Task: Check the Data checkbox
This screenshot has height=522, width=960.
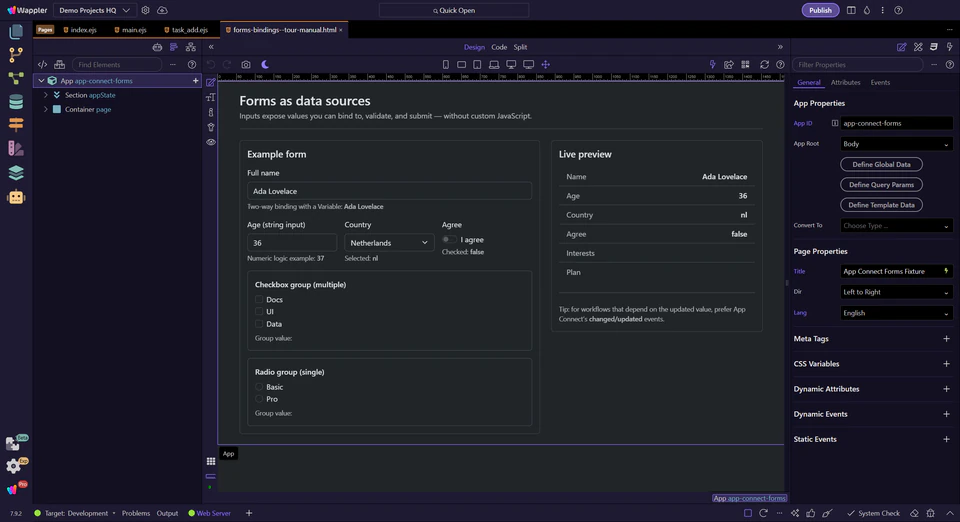Action: pos(259,324)
